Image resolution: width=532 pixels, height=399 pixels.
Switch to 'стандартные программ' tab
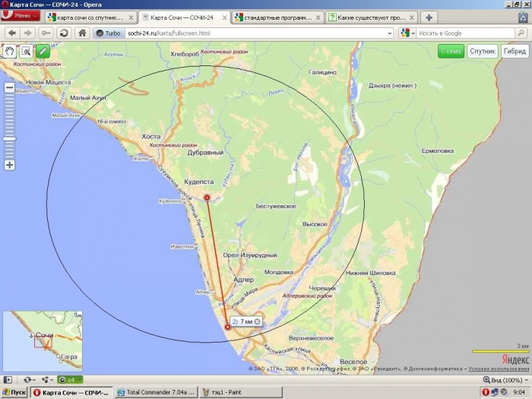coord(274,17)
